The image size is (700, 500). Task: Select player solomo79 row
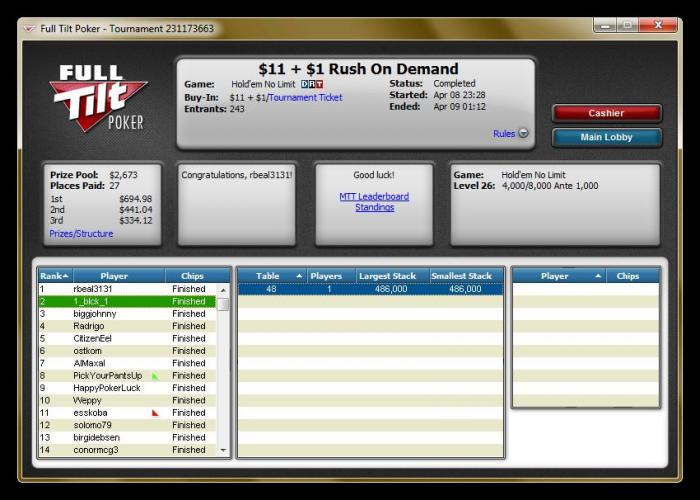pos(128,425)
